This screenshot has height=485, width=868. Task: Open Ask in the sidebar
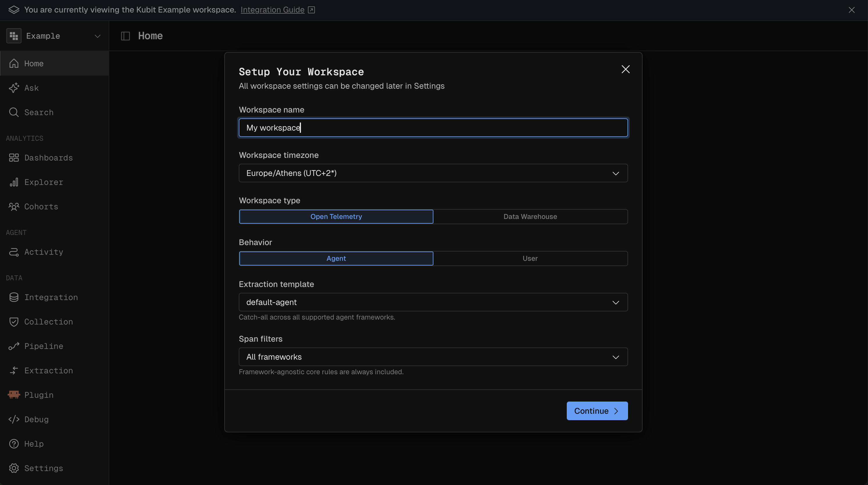point(54,88)
